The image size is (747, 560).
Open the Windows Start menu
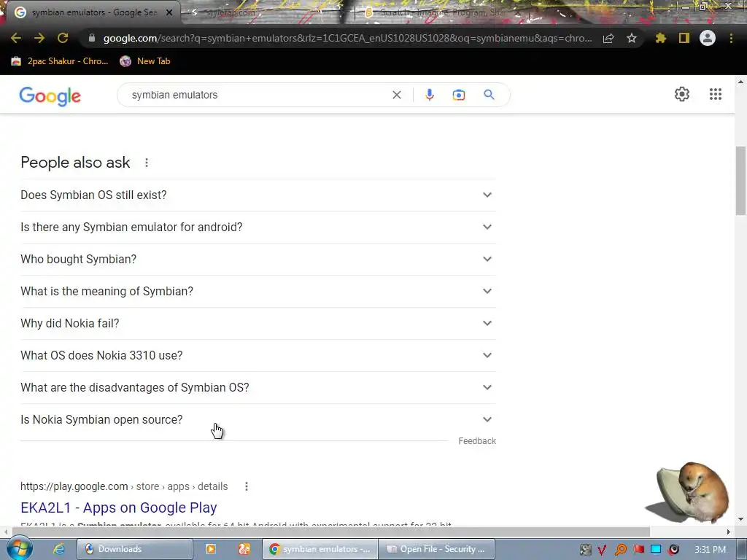click(19, 548)
